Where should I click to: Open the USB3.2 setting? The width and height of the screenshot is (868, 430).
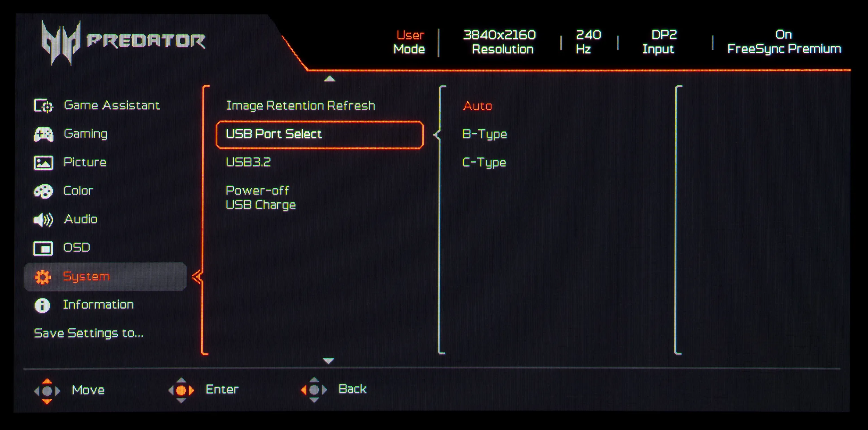pyautogui.click(x=248, y=162)
